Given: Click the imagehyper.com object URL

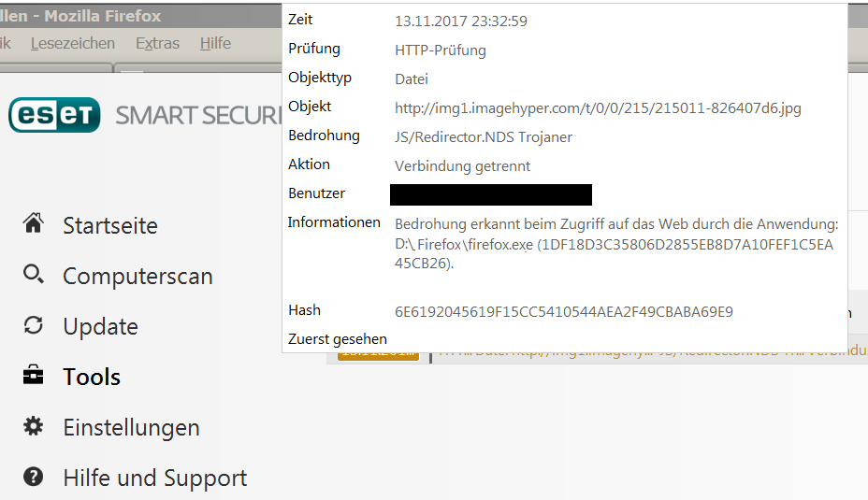Looking at the screenshot, I should 598,107.
